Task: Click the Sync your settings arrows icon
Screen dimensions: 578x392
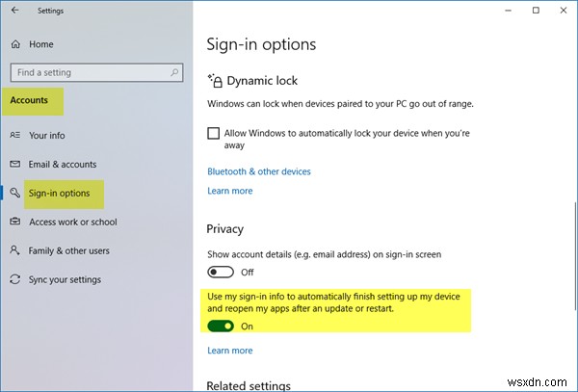Action: pyautogui.click(x=15, y=279)
